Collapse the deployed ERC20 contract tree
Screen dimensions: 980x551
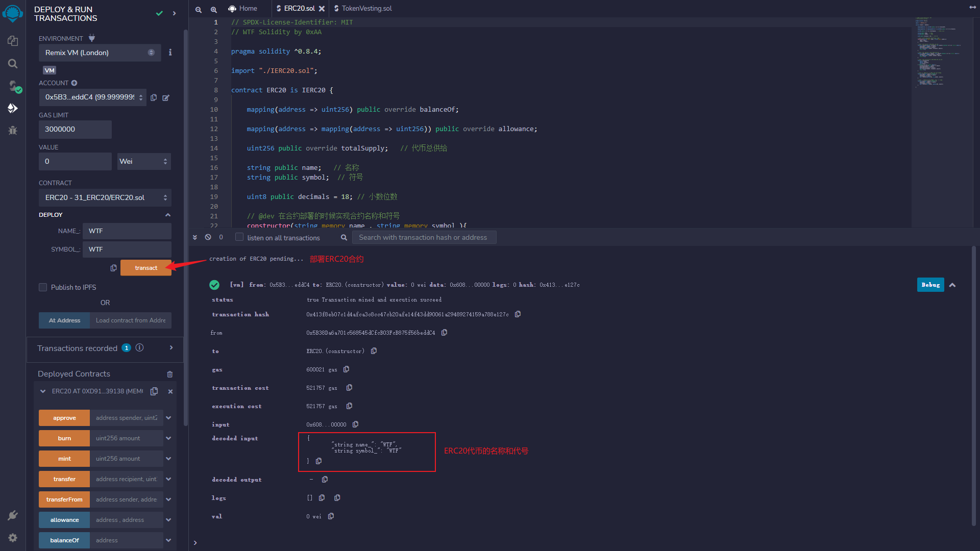click(x=43, y=391)
